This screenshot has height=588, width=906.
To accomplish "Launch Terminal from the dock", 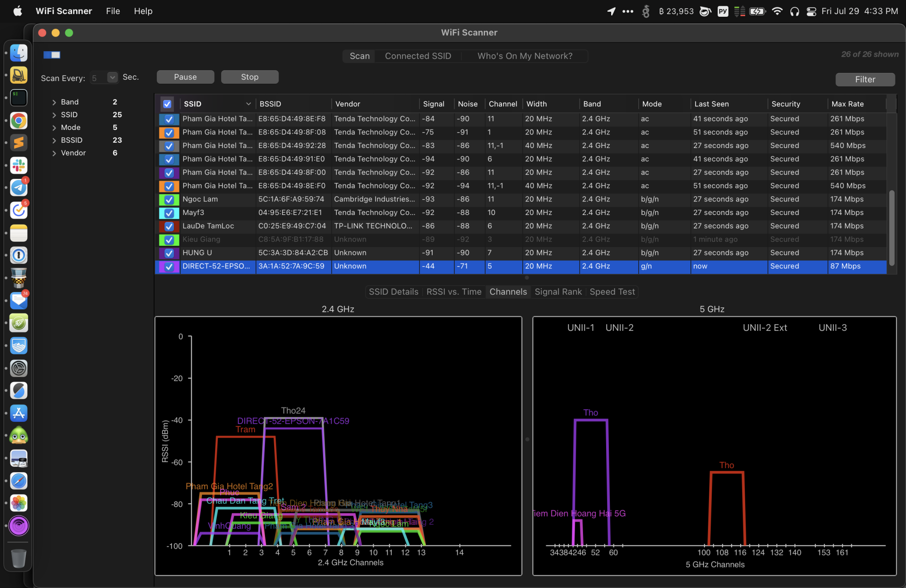I will [x=19, y=98].
